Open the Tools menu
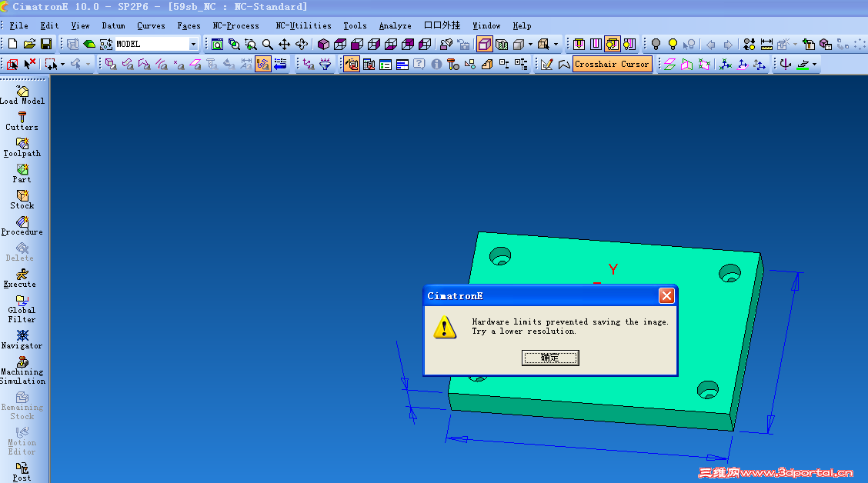Image resolution: width=868 pixels, height=483 pixels. point(355,25)
